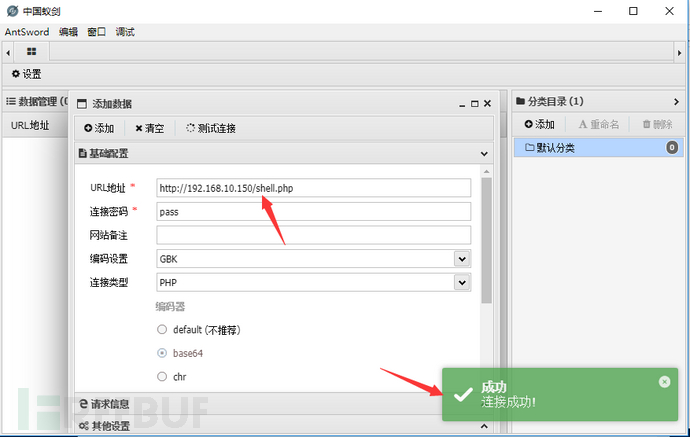Click the 数据管理 panel header
Viewport: 690px width, 437px height.
pos(36,102)
